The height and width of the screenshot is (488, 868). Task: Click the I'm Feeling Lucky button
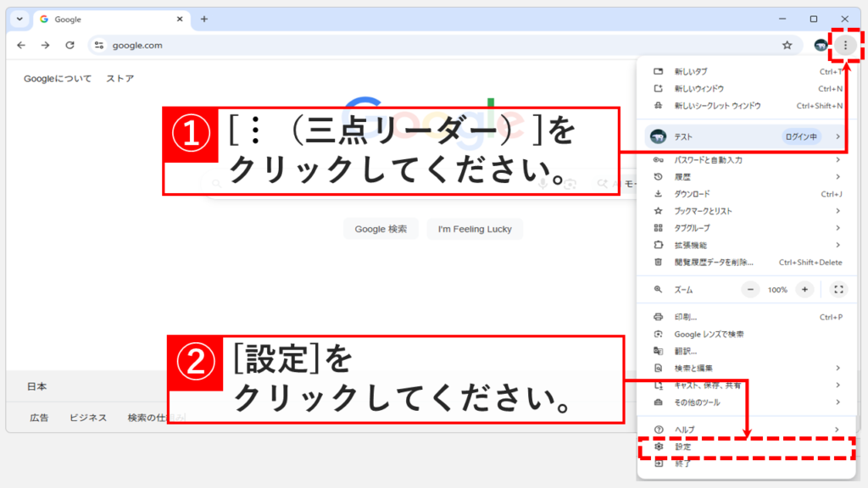coord(475,228)
